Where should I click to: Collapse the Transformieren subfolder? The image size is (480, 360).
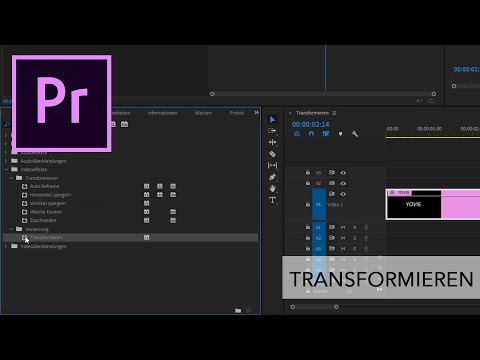pyautogui.click(x=11, y=178)
